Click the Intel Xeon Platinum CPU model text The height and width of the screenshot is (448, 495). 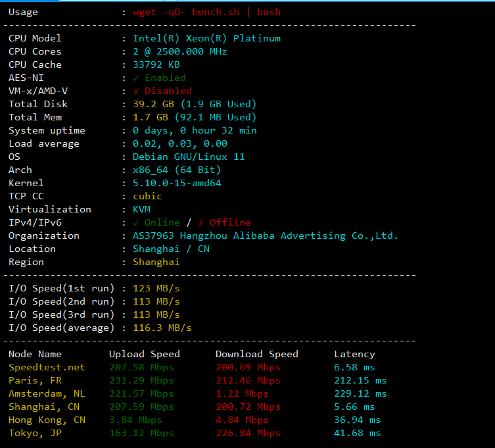coord(206,38)
